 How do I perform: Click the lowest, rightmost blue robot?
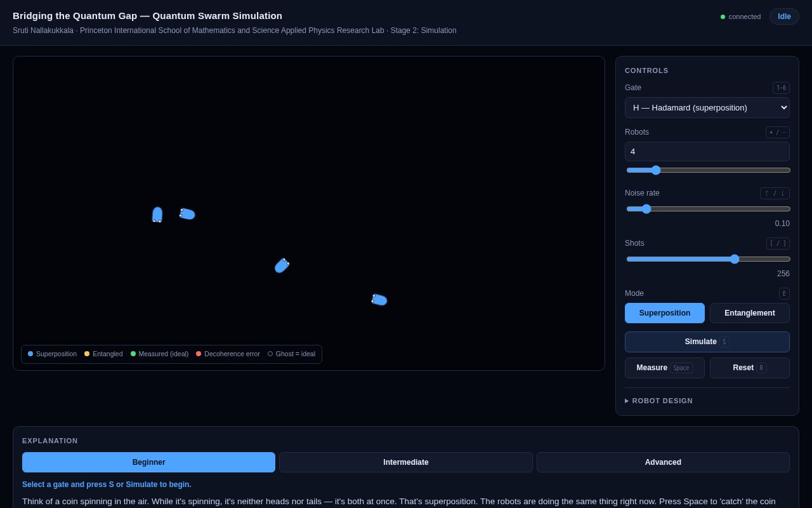(x=379, y=300)
